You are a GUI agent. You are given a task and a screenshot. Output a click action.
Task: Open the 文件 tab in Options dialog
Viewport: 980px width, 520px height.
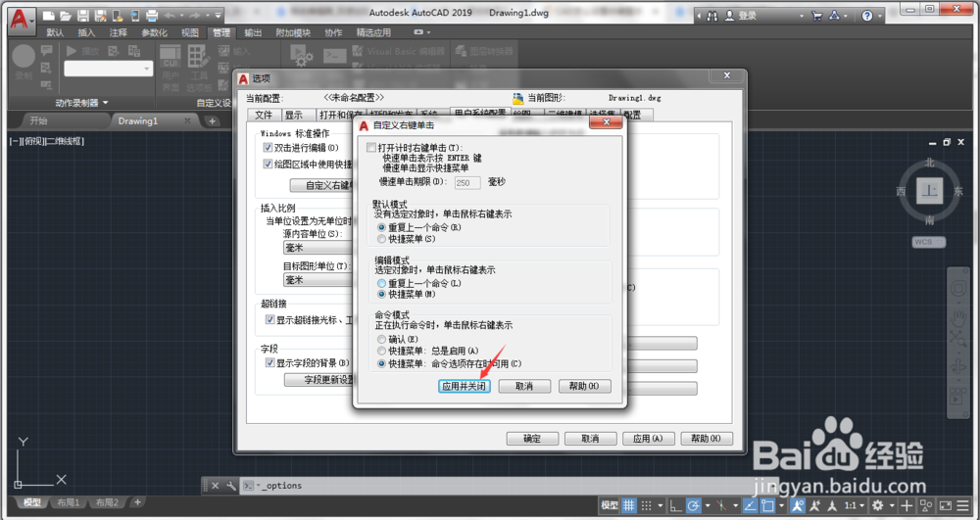(264, 115)
